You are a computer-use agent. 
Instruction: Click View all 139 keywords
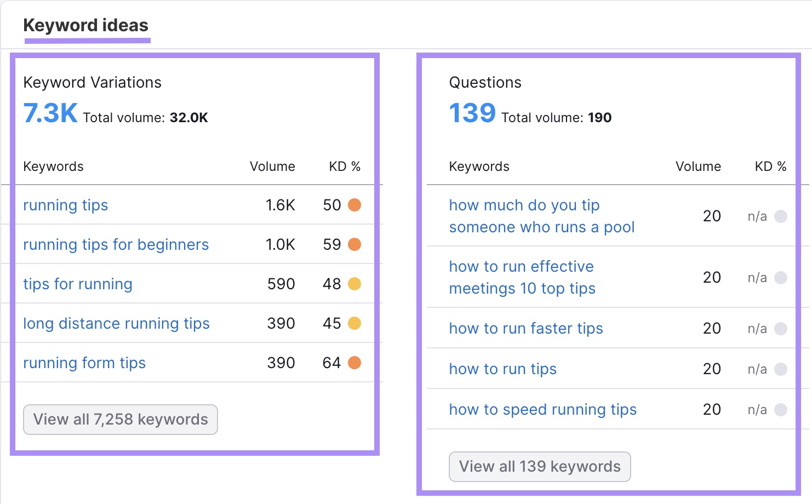(x=540, y=466)
